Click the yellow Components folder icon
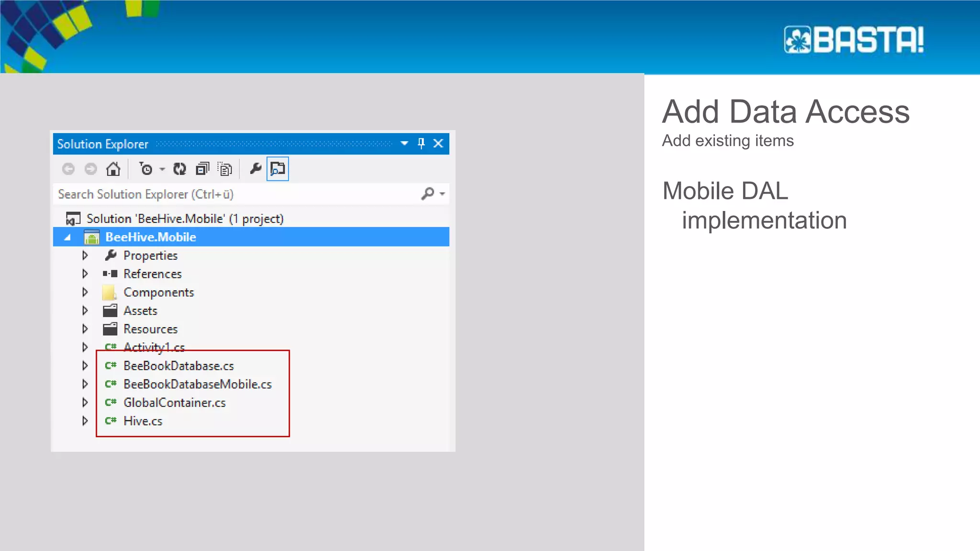980x551 pixels. tap(110, 292)
